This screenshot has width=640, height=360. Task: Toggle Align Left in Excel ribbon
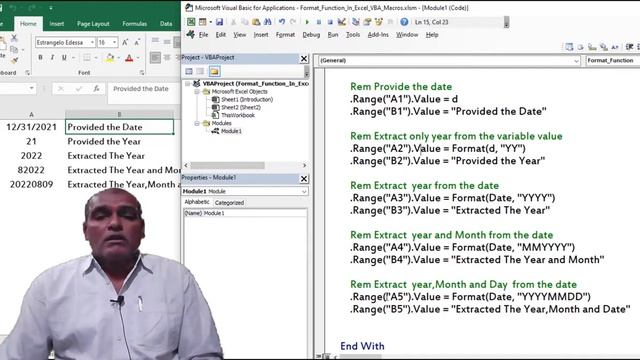[155, 58]
